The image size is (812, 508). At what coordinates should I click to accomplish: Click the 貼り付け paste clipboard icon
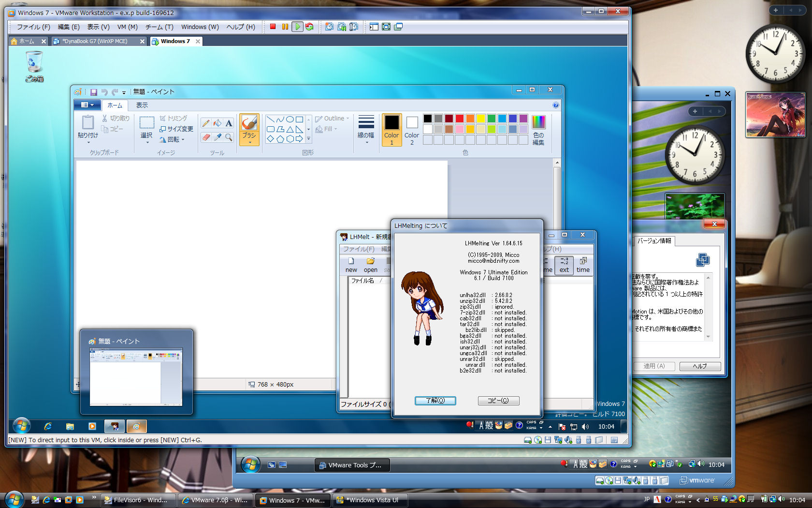pos(88,122)
